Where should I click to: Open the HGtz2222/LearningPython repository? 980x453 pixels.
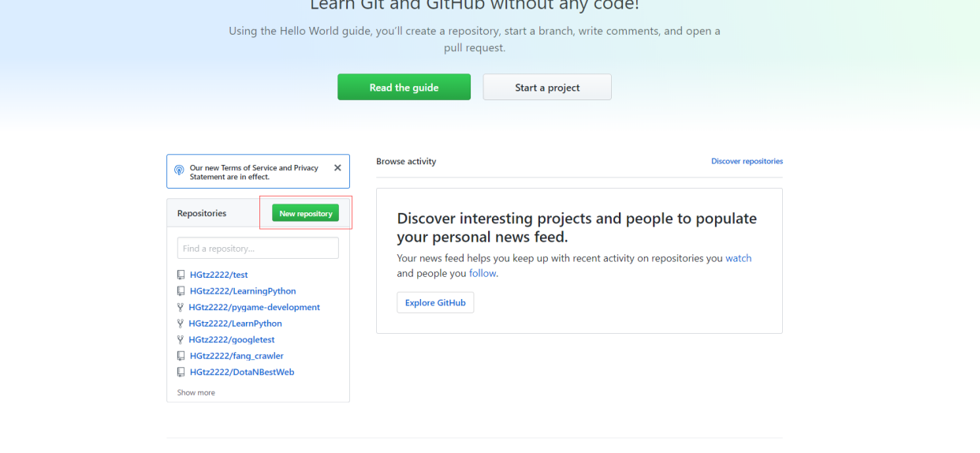pyautogui.click(x=243, y=291)
